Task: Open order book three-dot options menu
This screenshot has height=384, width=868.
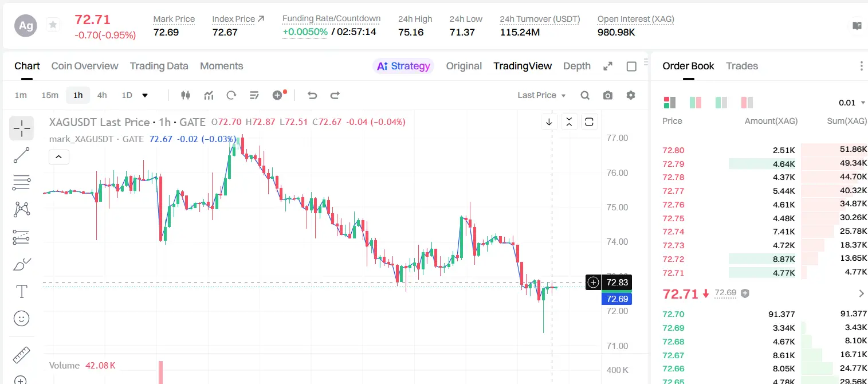Action: [x=861, y=66]
